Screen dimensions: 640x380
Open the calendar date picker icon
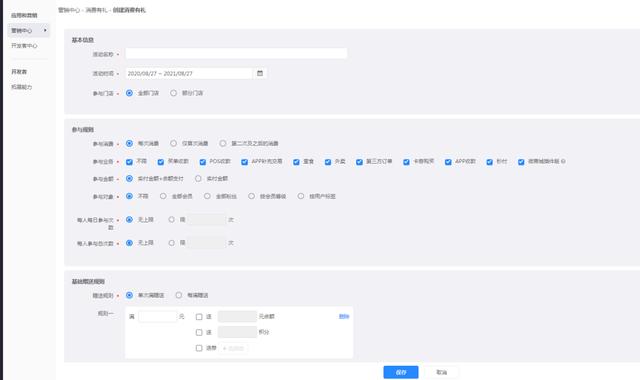click(x=260, y=73)
